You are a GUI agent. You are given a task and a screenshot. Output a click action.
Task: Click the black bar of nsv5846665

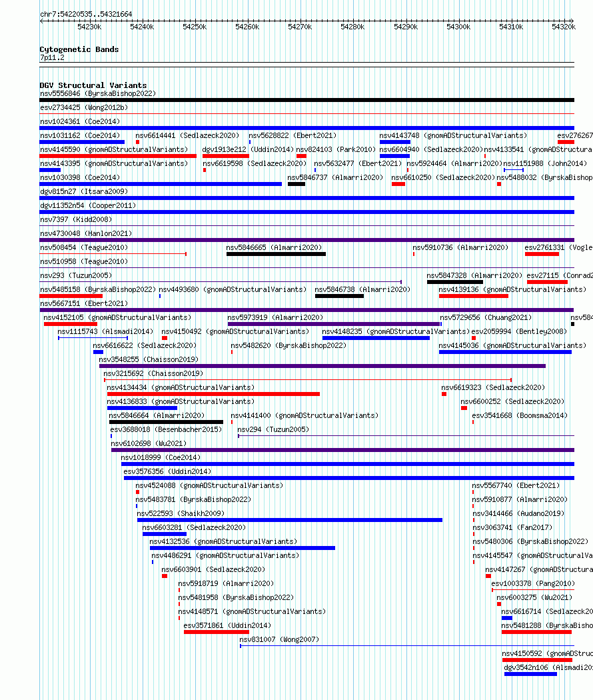point(276,254)
